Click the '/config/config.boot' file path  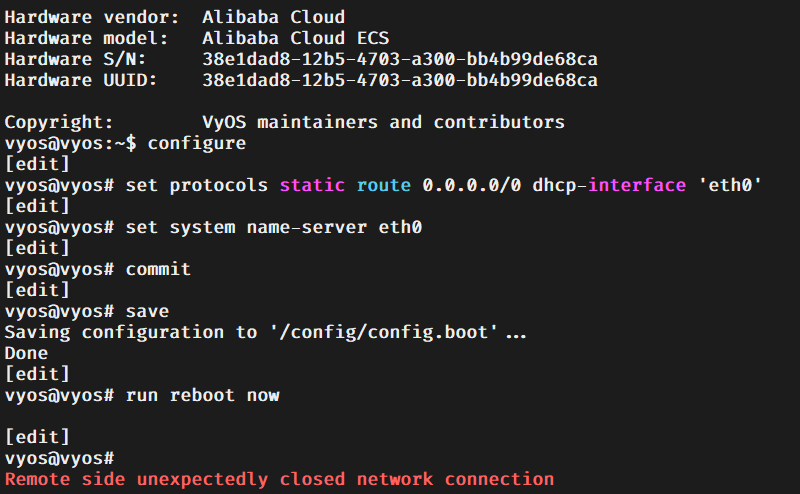[384, 332]
